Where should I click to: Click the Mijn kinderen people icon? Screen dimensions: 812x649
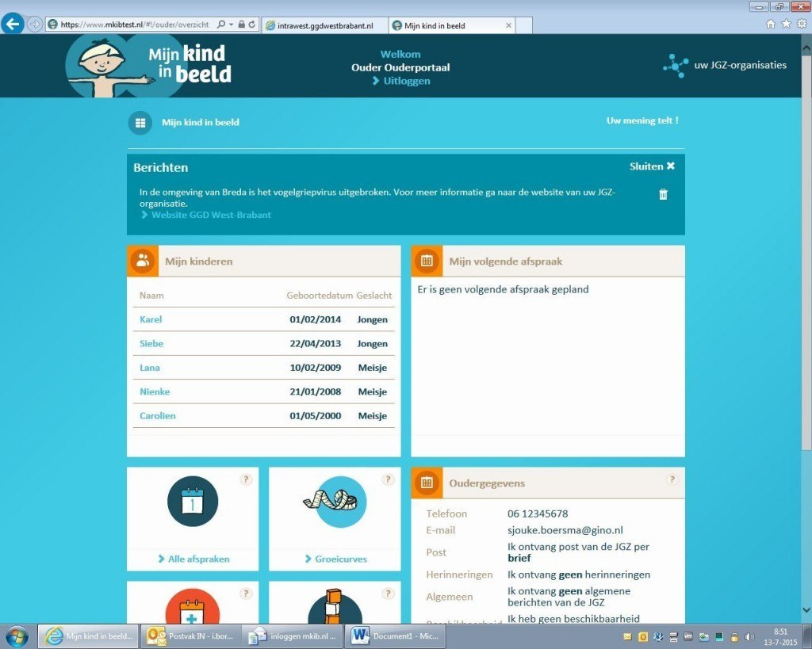click(x=143, y=261)
